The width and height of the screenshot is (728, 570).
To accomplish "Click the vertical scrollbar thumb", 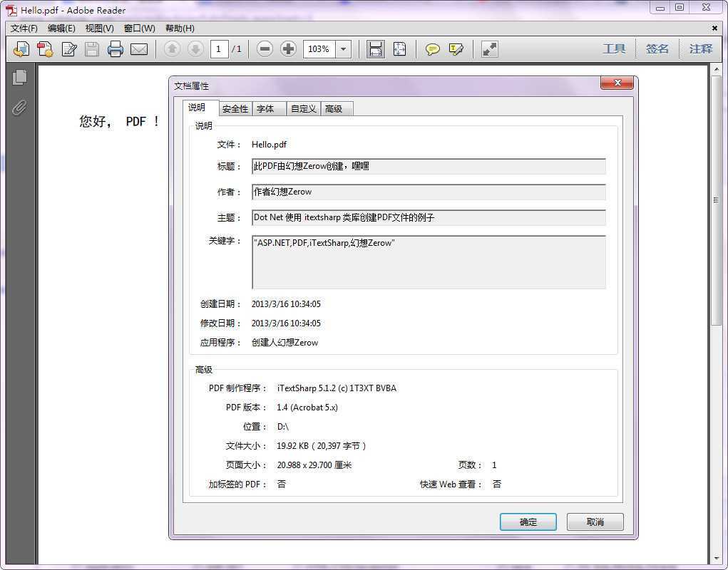I will 716,200.
